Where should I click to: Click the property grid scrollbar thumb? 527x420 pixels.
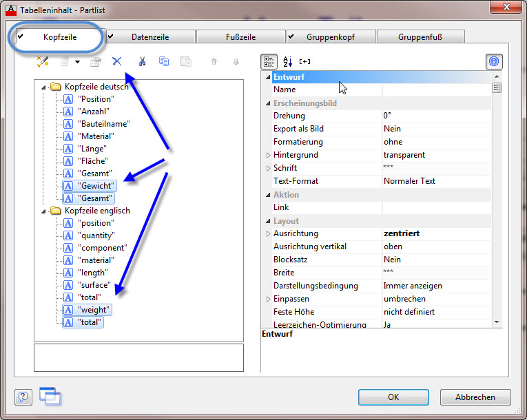[x=497, y=87]
